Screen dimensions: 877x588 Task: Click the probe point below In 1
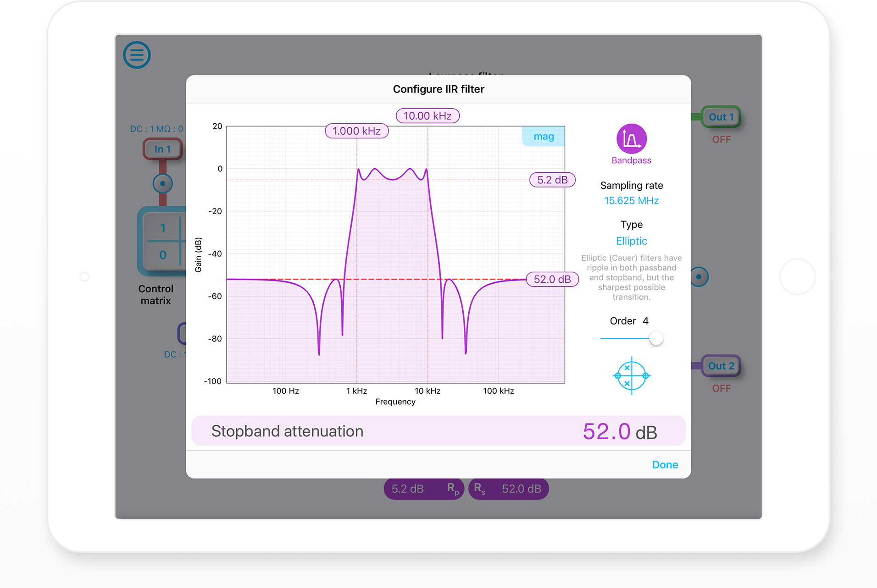click(x=162, y=184)
